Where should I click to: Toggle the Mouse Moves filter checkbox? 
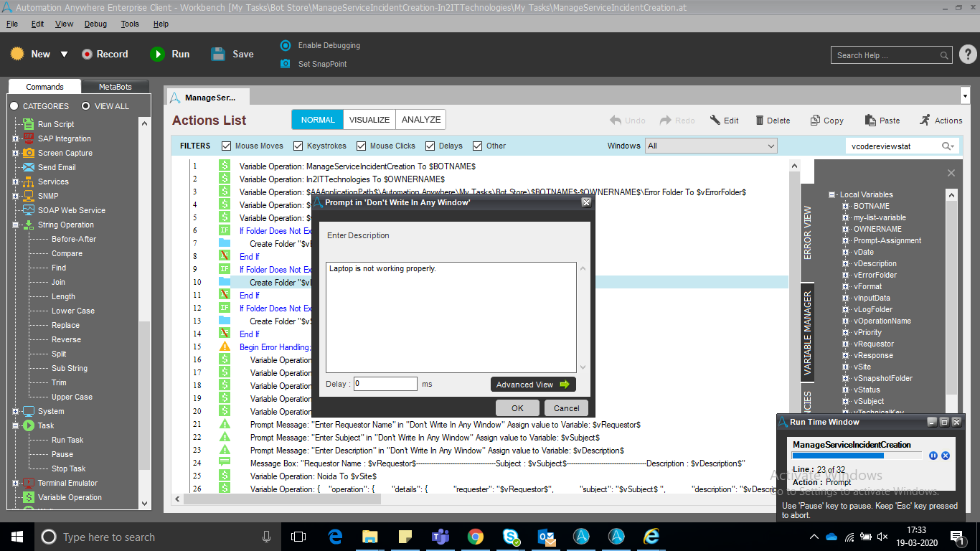click(x=227, y=146)
